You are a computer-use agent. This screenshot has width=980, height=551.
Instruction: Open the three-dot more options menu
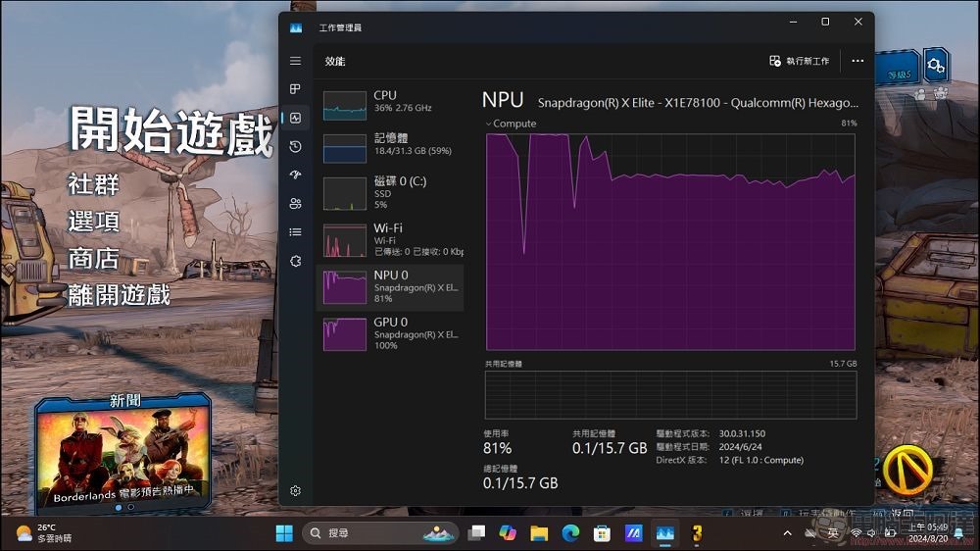[x=857, y=61]
